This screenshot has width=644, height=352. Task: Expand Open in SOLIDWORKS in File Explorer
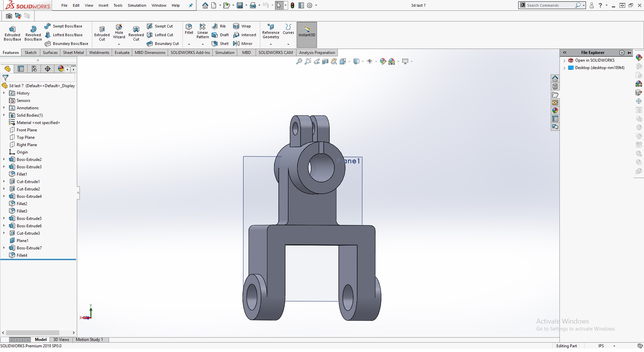click(x=564, y=60)
